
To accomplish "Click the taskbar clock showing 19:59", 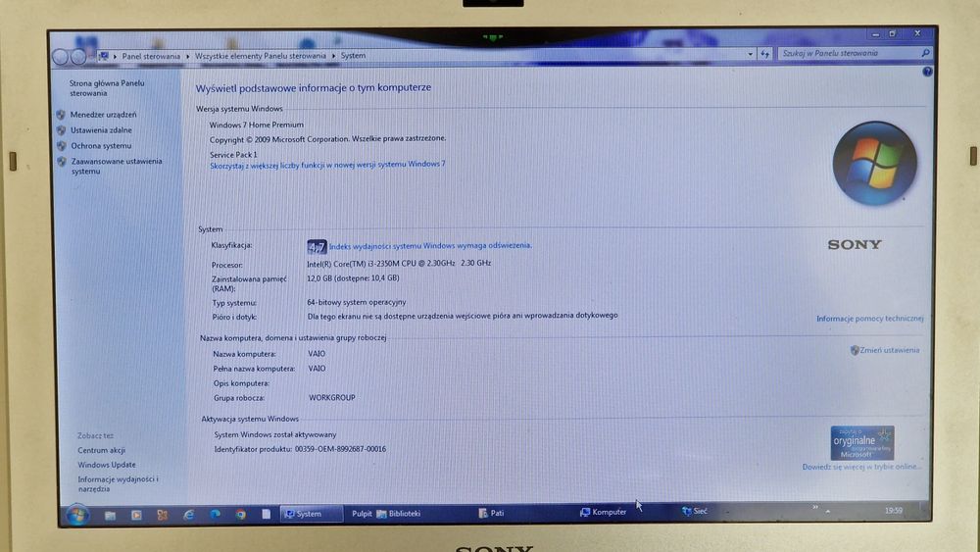I will pos(893,511).
